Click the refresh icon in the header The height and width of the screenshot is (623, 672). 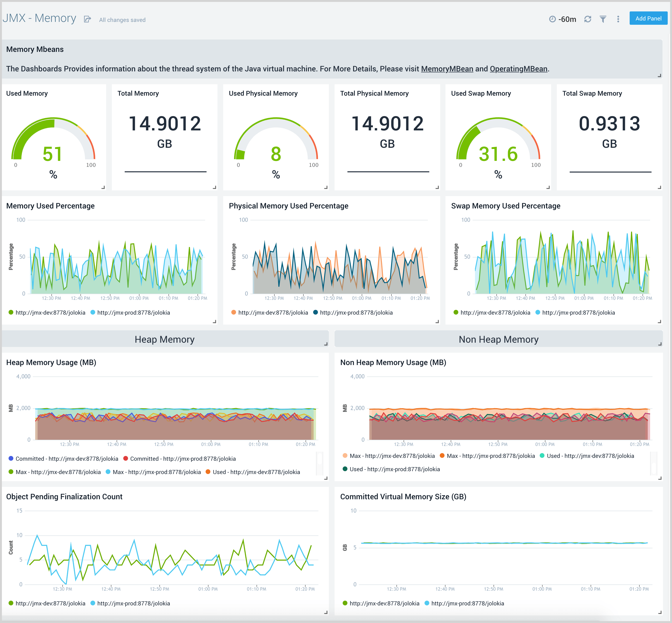pyautogui.click(x=588, y=19)
